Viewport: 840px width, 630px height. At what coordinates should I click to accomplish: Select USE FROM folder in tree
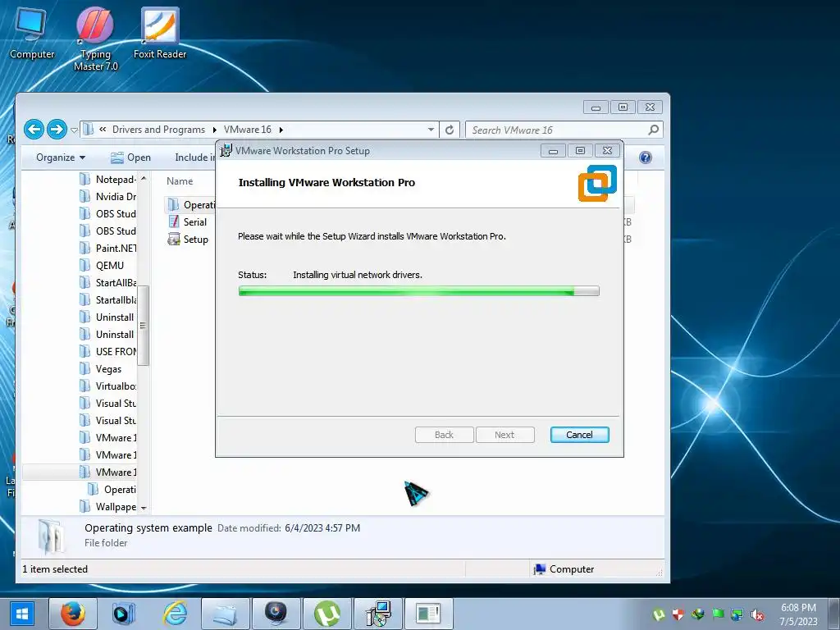[107, 352]
